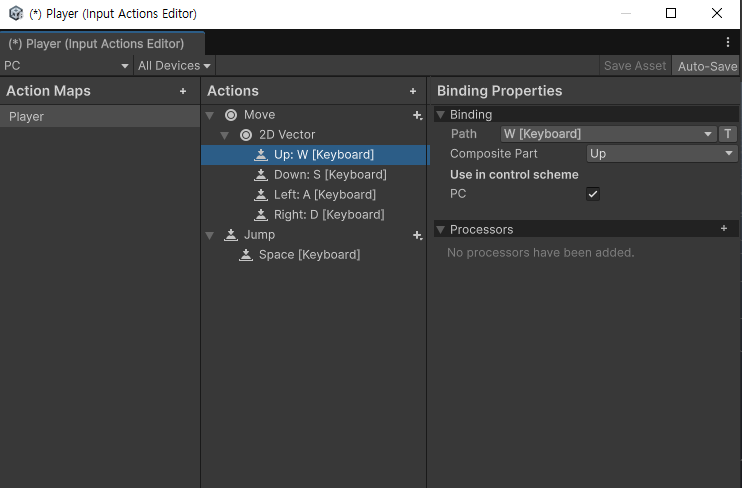Select the Space [Keyboard] binding
Viewport: 742px width, 488px height.
click(x=309, y=255)
